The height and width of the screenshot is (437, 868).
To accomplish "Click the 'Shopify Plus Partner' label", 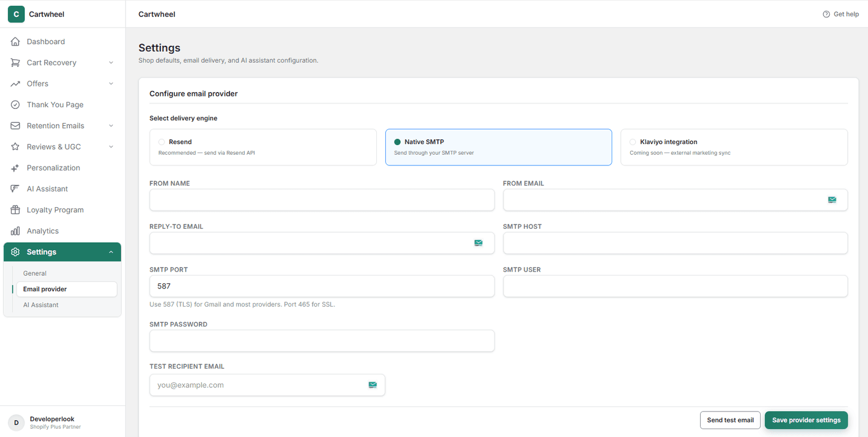I will 55,427.
